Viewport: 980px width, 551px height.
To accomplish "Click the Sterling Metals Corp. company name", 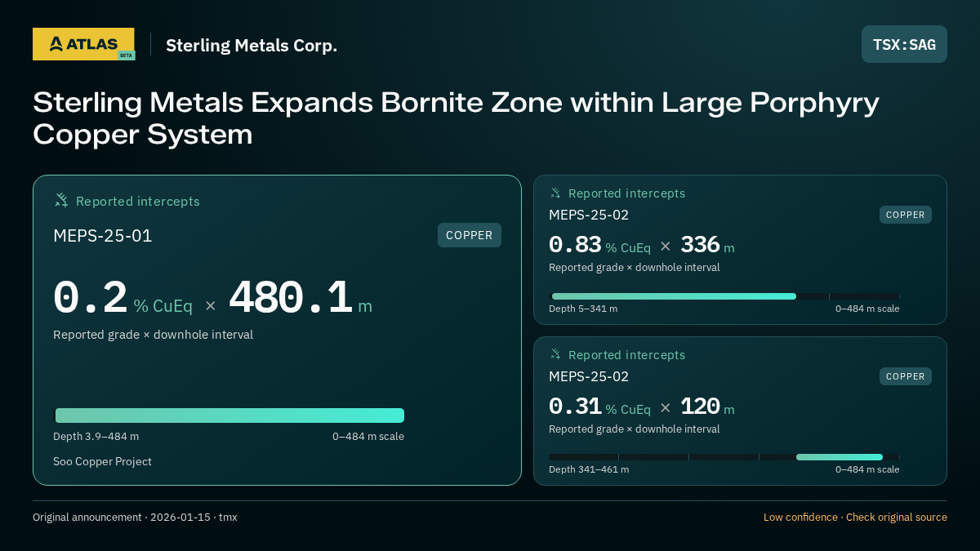I will (252, 45).
